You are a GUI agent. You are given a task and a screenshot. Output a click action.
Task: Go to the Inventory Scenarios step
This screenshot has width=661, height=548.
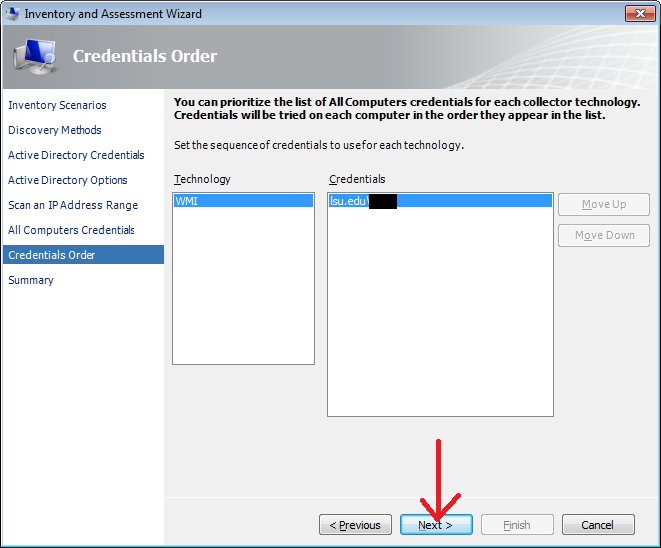coord(57,105)
